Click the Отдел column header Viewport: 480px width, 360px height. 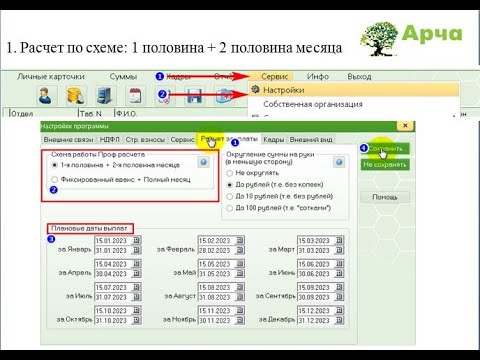tap(44, 113)
